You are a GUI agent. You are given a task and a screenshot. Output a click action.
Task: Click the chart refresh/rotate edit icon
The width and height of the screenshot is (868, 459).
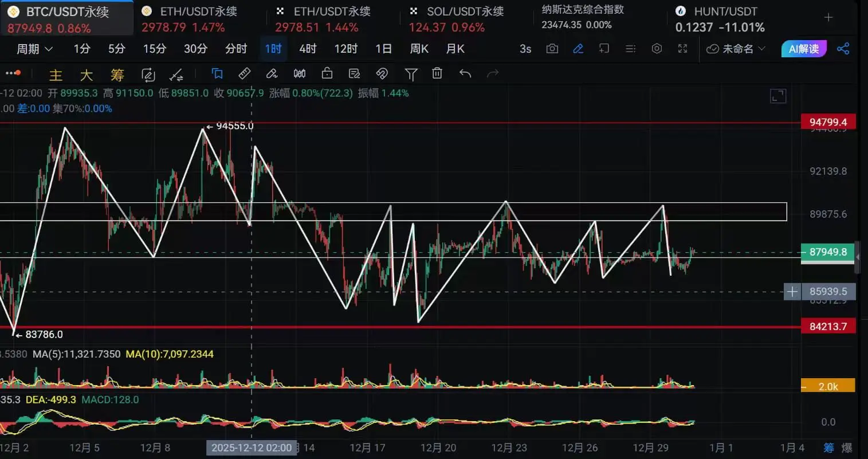point(148,75)
